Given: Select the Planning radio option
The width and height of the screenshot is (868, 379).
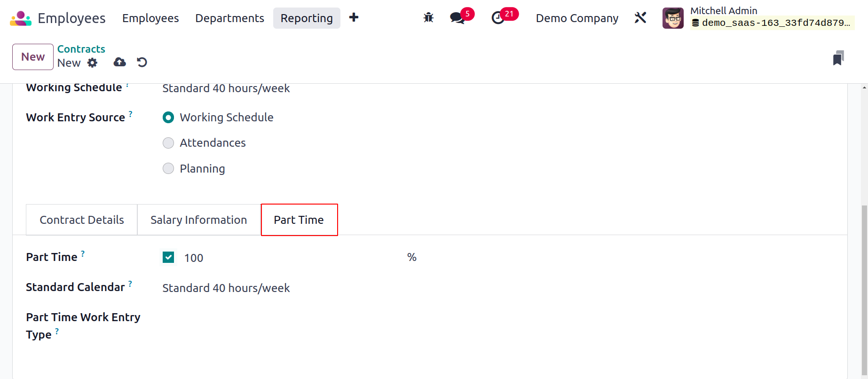Looking at the screenshot, I should [168, 169].
